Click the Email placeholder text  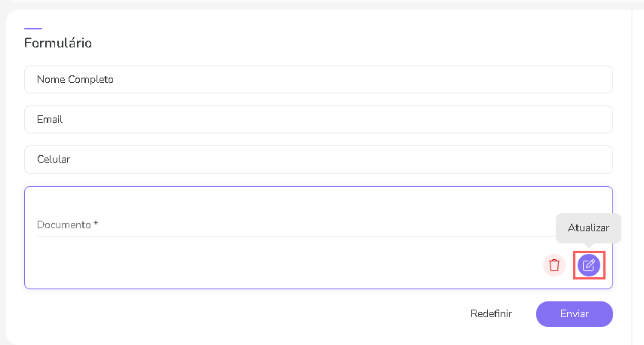click(50, 120)
